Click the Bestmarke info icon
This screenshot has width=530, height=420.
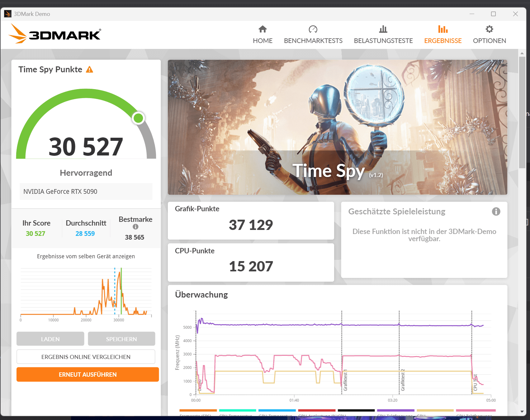(135, 227)
